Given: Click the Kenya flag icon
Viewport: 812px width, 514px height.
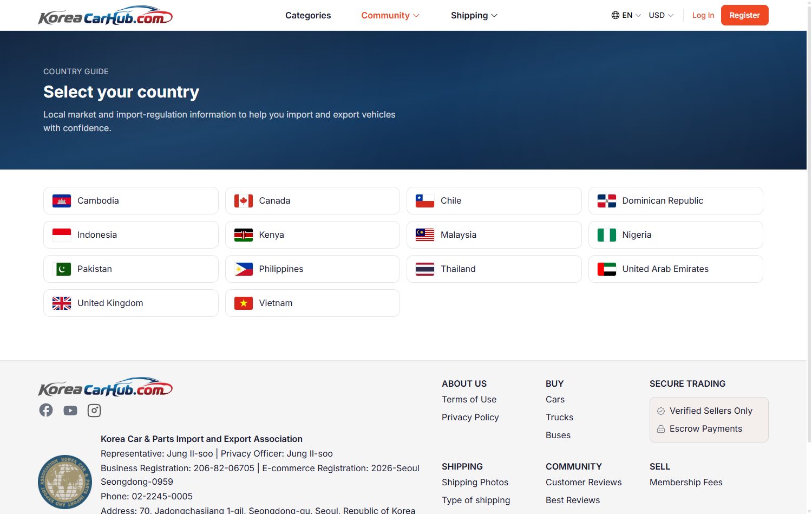Looking at the screenshot, I should (244, 235).
